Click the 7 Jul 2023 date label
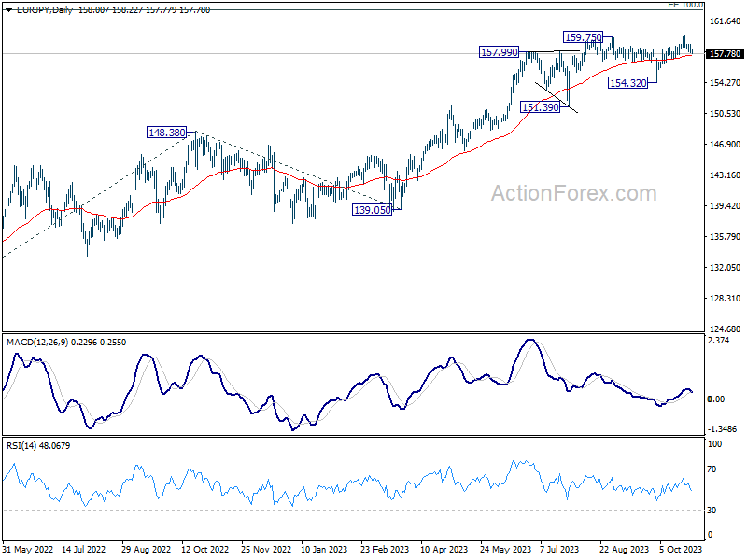747x560 pixels. (x=559, y=550)
